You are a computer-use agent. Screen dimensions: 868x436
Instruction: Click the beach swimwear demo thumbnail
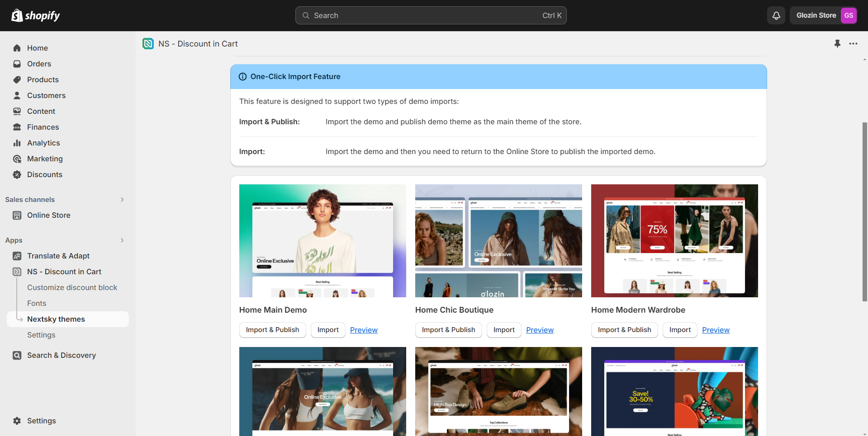(x=323, y=391)
